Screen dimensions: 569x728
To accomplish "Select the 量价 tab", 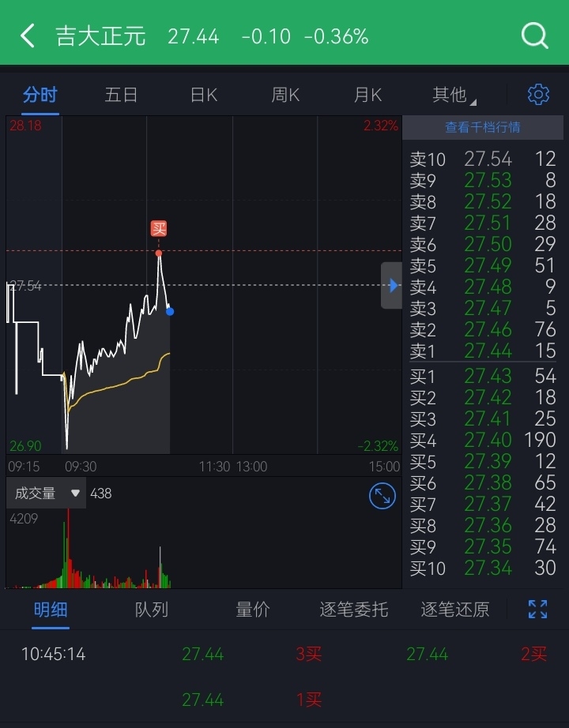I will coord(253,610).
